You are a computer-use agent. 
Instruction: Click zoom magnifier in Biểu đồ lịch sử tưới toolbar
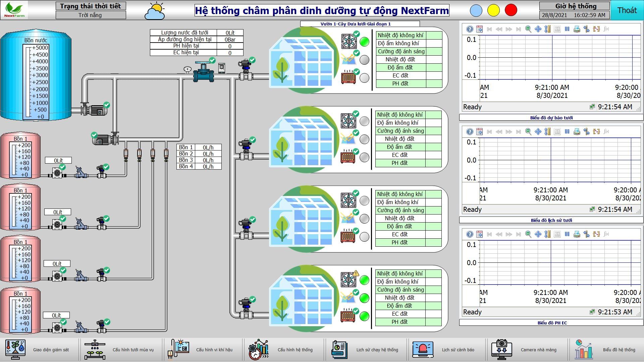pos(528,132)
